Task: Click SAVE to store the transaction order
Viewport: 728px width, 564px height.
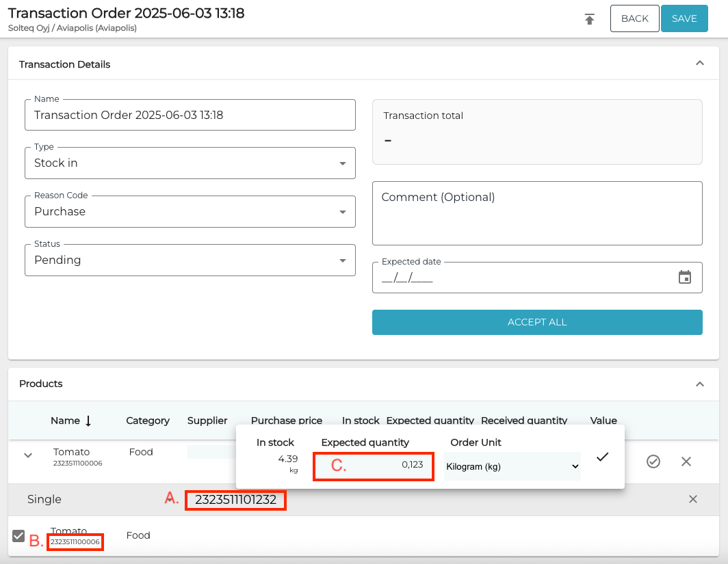Action: point(684,18)
